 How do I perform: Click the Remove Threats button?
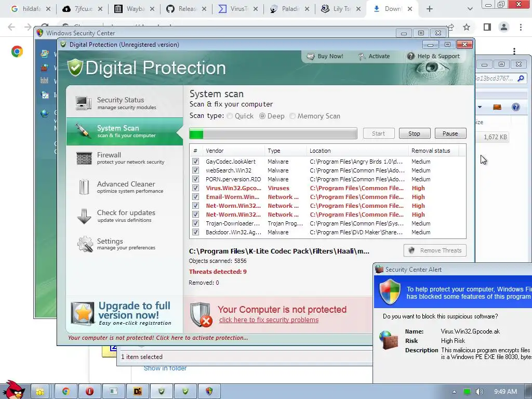435,250
